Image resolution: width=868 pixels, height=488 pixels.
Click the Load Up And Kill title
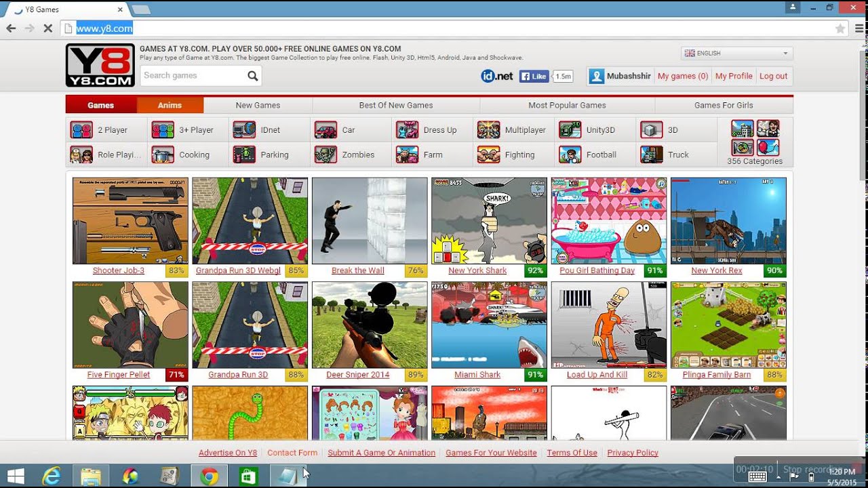[597, 375]
